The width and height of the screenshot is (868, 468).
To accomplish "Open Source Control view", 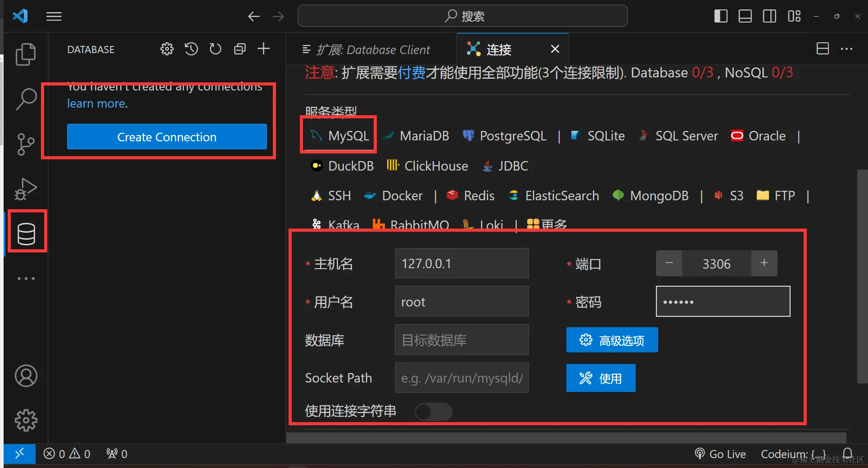I will coord(26,144).
